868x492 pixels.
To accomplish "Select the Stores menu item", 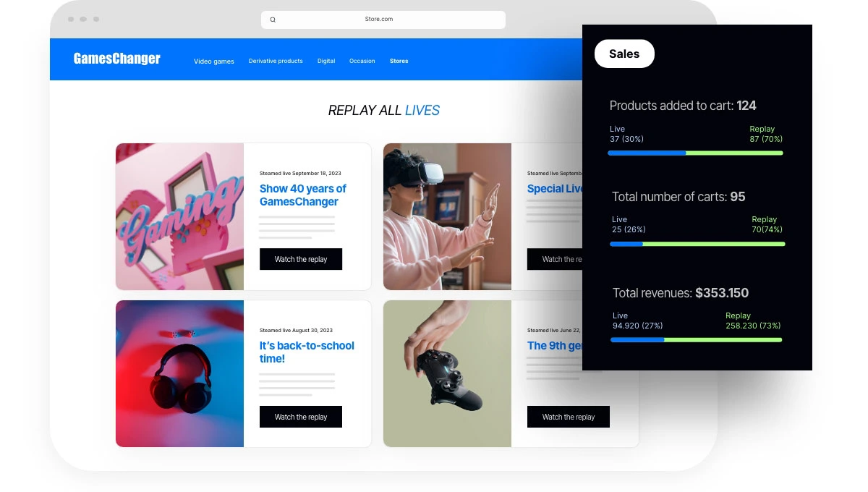I will click(x=399, y=61).
